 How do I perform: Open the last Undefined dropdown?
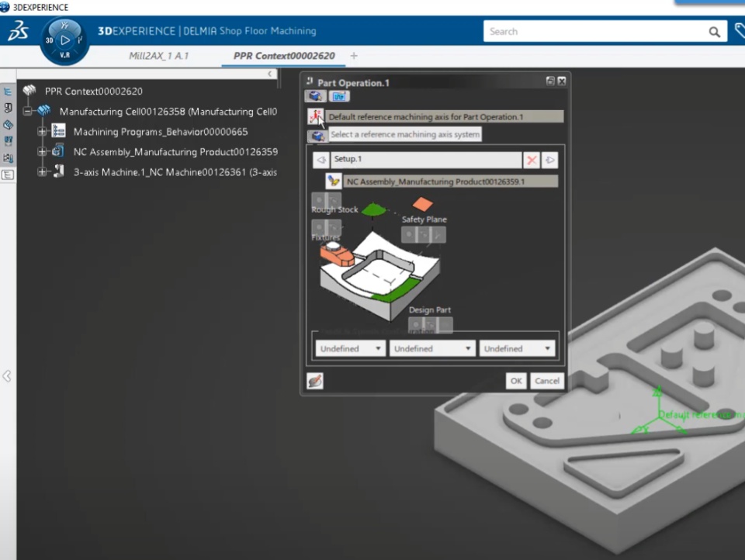(517, 348)
